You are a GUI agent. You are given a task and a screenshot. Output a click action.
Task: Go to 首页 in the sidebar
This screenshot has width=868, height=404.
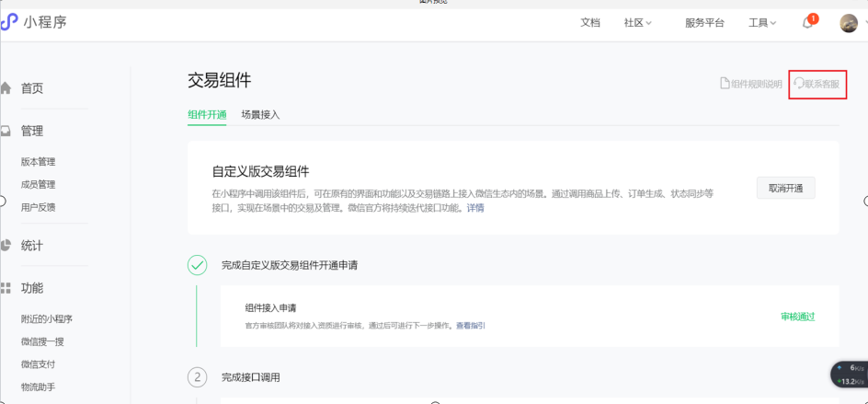click(32, 88)
